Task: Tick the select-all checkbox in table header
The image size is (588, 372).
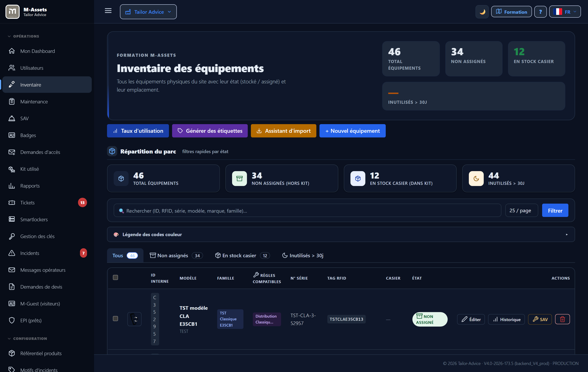Action: click(115, 277)
